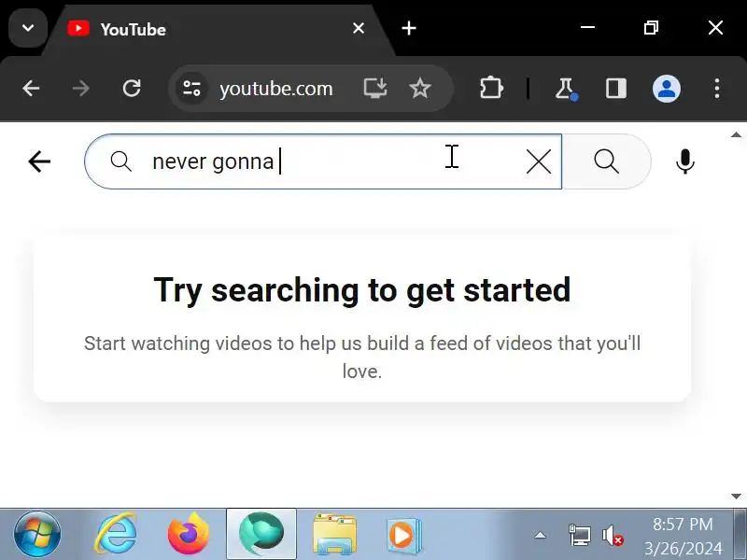View site information icon beside youtube.com
Viewport: 747px width, 560px height.
click(x=191, y=89)
